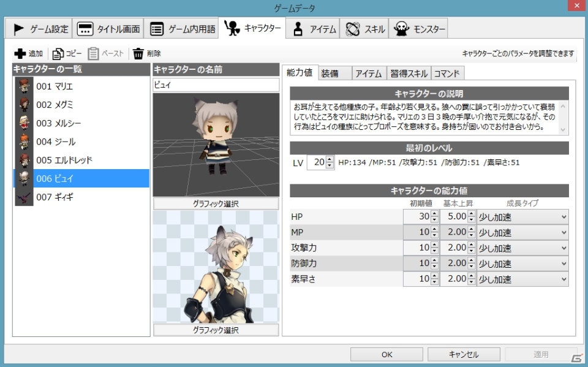Screen dimensions: 588x367
Task: Select the キャラクター tab
Action: pyautogui.click(x=252, y=28)
